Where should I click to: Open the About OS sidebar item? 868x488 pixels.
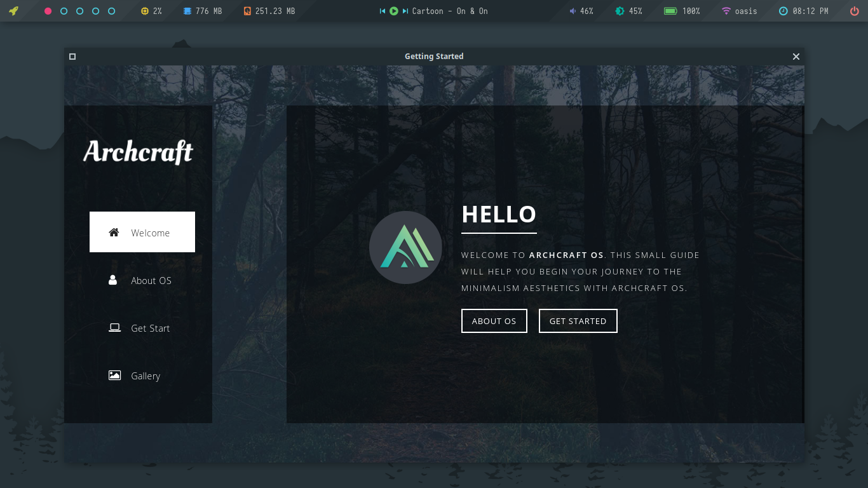click(142, 280)
